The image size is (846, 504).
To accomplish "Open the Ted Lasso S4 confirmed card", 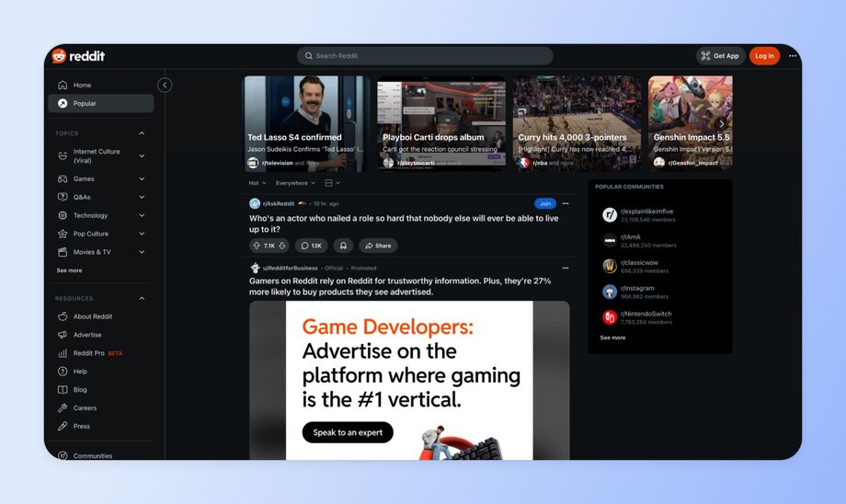I will pos(307,123).
